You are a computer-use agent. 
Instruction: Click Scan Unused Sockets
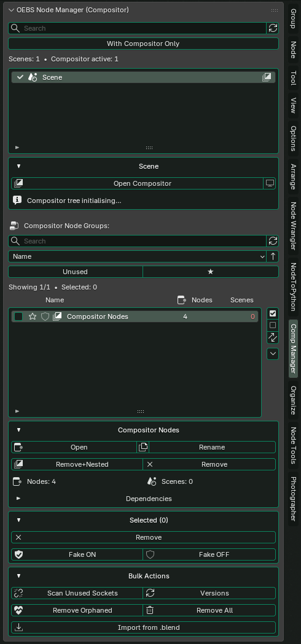tap(77, 593)
